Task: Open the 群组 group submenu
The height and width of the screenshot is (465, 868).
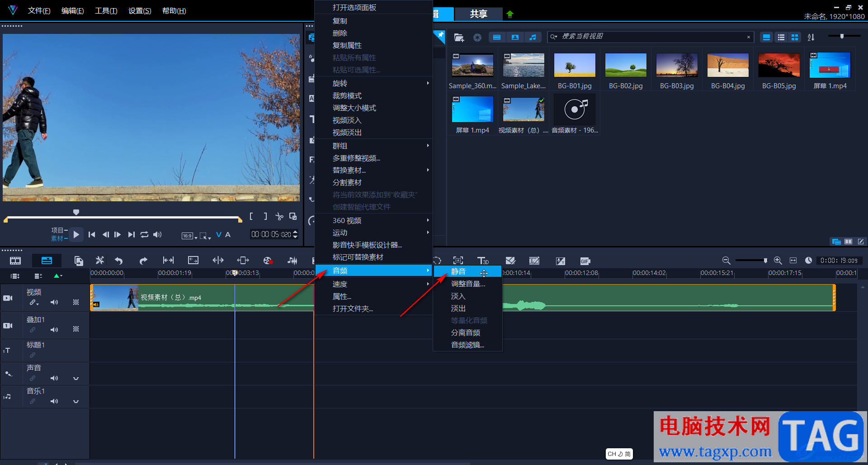Action: click(x=374, y=146)
